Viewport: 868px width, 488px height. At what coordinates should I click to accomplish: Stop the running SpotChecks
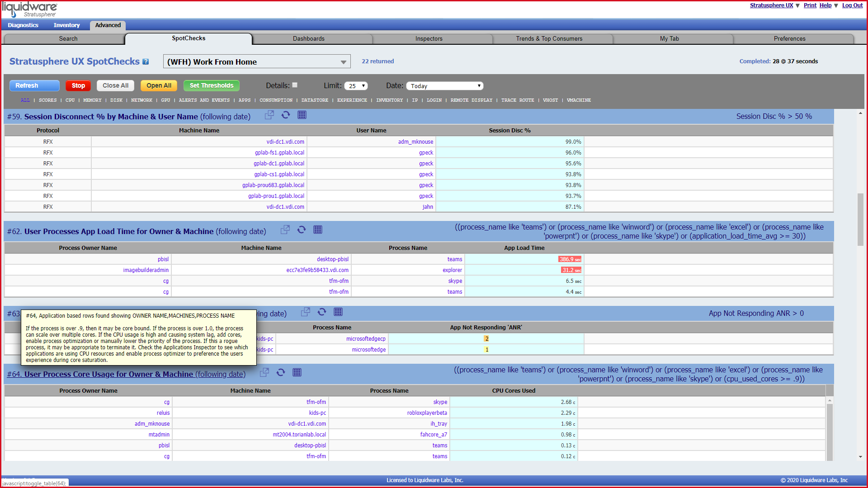coord(78,86)
